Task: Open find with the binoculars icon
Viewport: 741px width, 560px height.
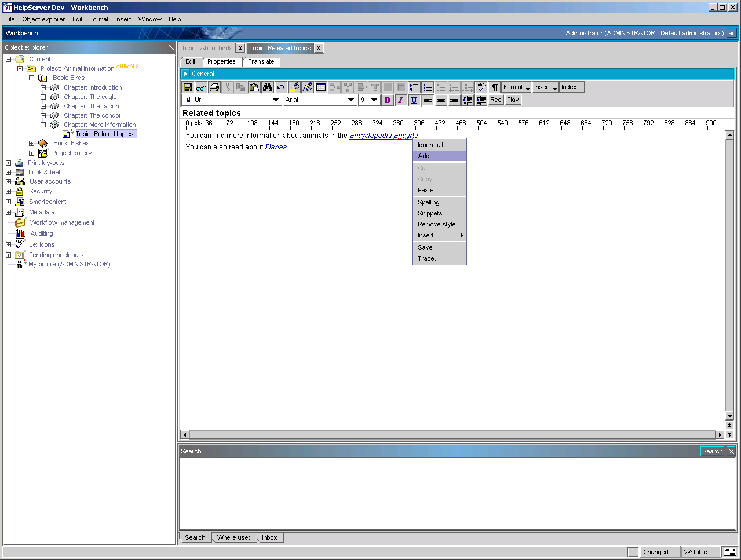Action: (x=267, y=87)
